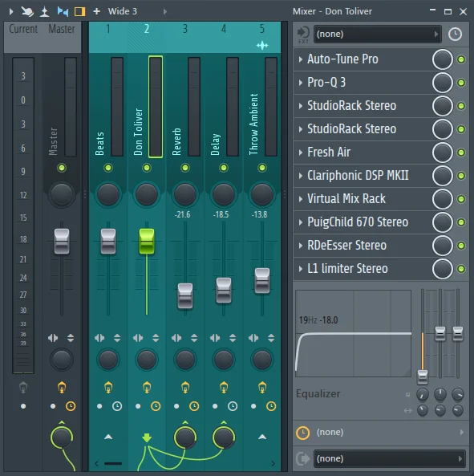Open the layout arrow next to Wide 3
Viewport: 474px width, 476px height.
(165, 11)
